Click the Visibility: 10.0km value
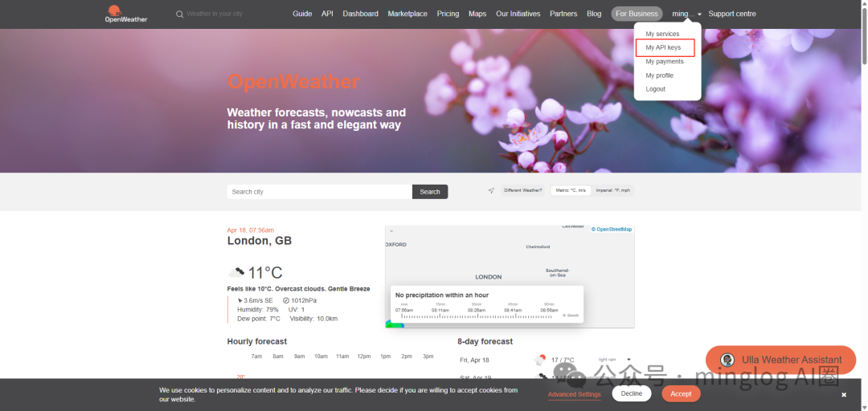 pyautogui.click(x=314, y=319)
